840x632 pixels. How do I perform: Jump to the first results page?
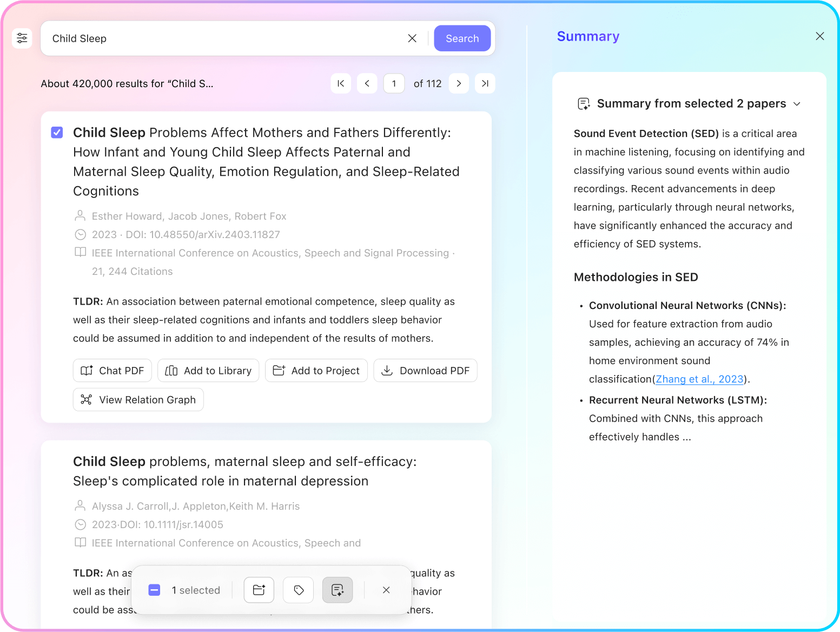341,83
